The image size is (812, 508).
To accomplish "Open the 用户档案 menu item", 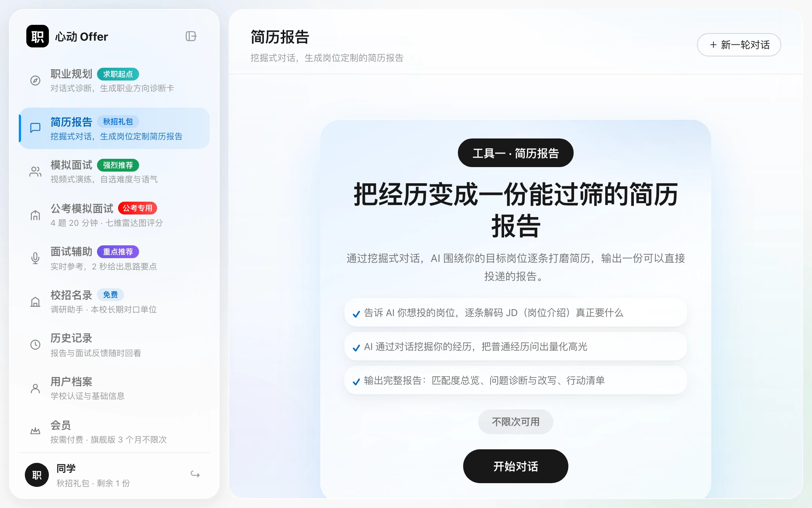I will point(114,388).
